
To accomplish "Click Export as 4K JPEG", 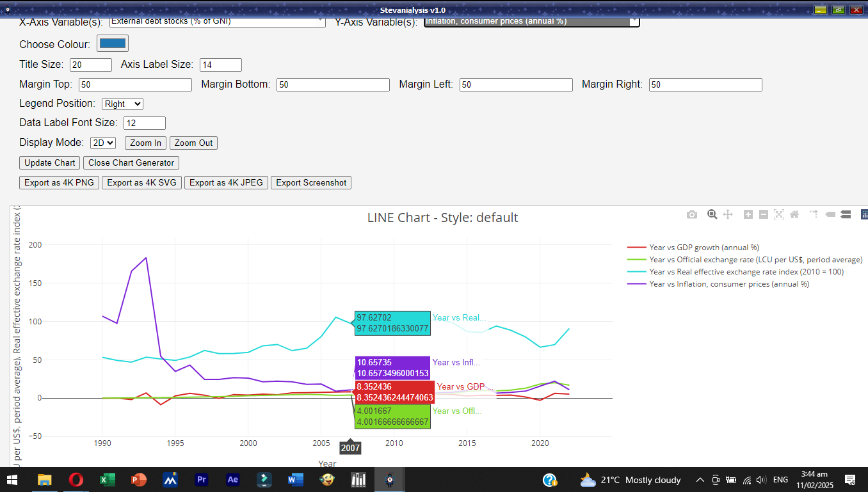I will [226, 182].
